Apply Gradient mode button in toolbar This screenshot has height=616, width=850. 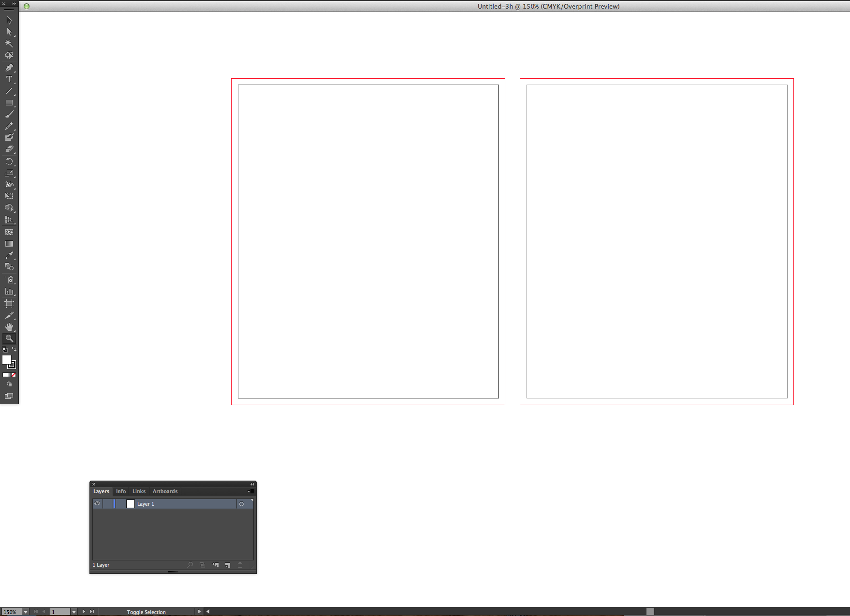pyautogui.click(x=9, y=375)
